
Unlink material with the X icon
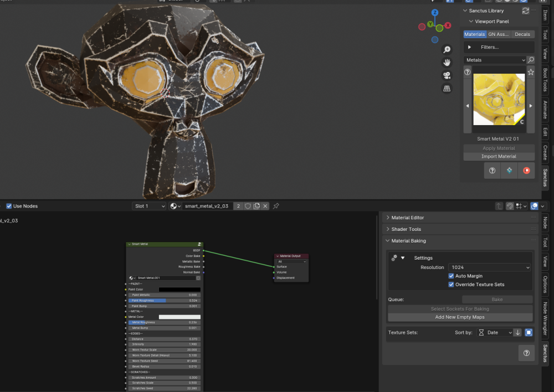[265, 206]
